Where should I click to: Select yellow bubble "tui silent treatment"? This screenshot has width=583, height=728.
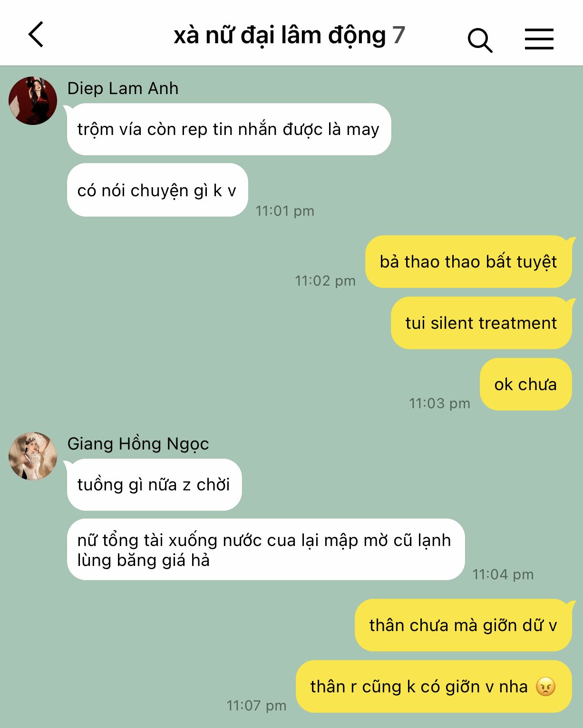481,323
